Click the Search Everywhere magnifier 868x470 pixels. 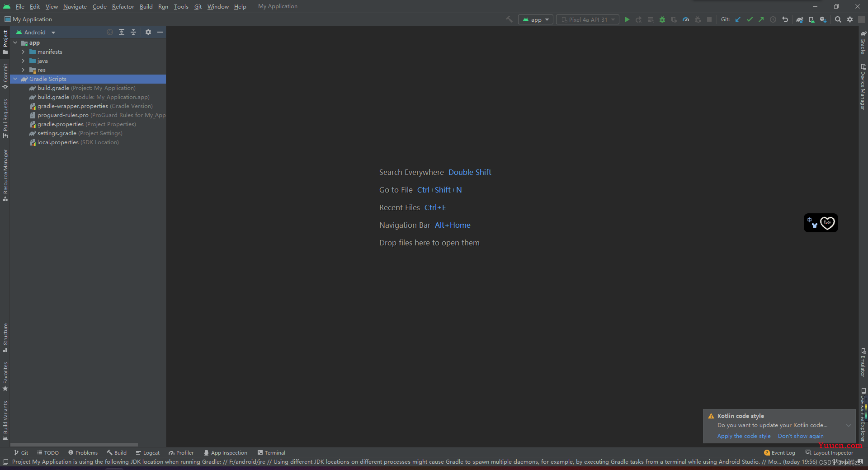[x=838, y=19]
